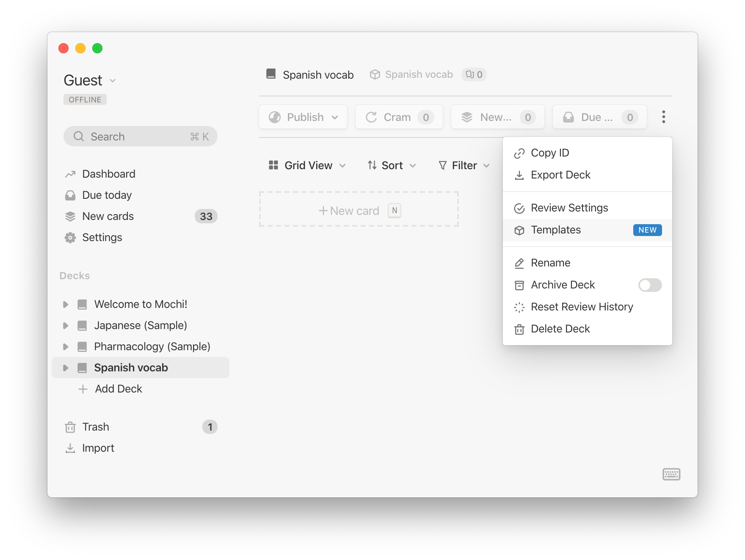The height and width of the screenshot is (560, 745).
Task: Open the Settings page label
Action: click(102, 237)
